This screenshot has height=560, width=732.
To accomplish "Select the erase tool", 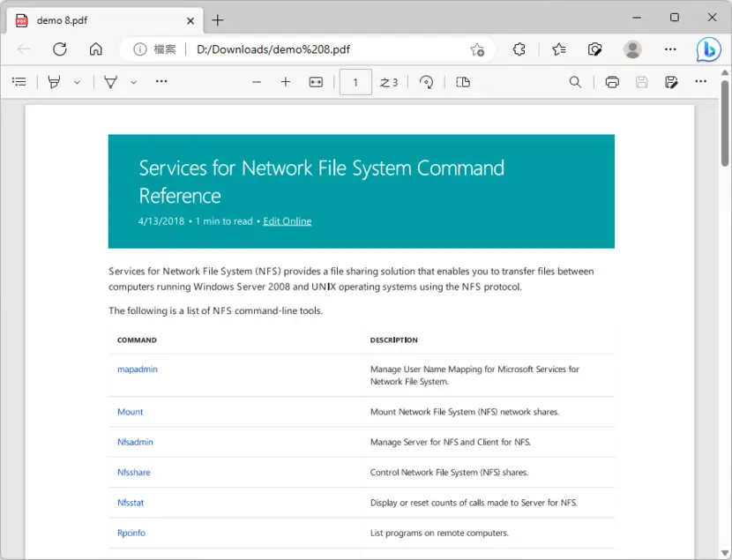I will pyautogui.click(x=110, y=82).
